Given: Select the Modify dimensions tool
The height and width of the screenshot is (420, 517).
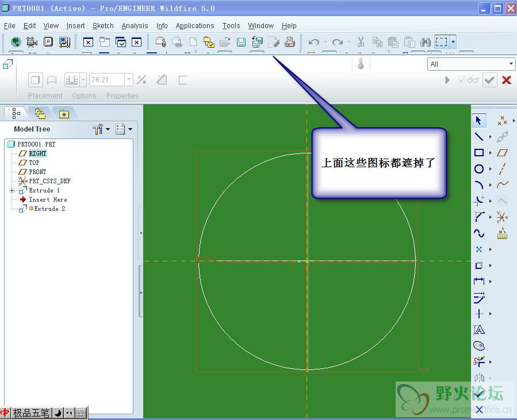Looking at the screenshot, I should click(x=478, y=297).
